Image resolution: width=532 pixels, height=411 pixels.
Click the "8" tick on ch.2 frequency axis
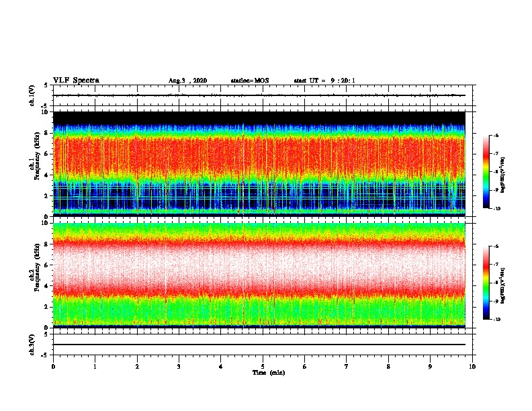(x=47, y=244)
